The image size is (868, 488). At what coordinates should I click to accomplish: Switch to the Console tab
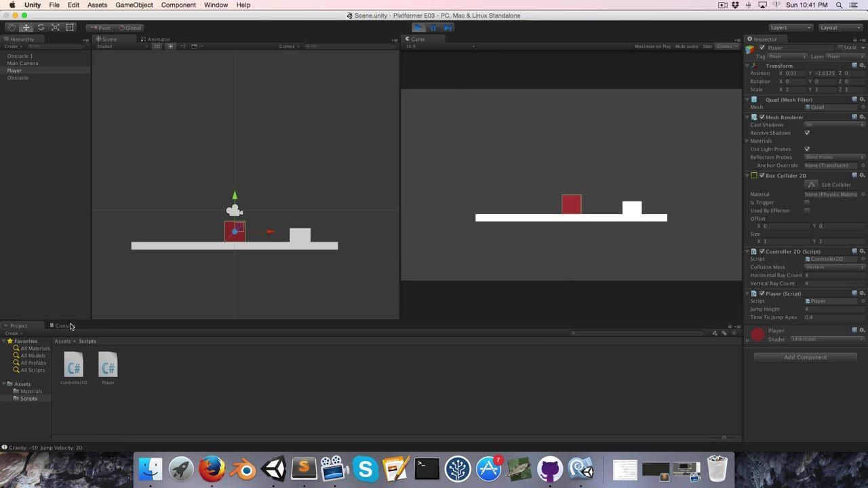point(63,326)
